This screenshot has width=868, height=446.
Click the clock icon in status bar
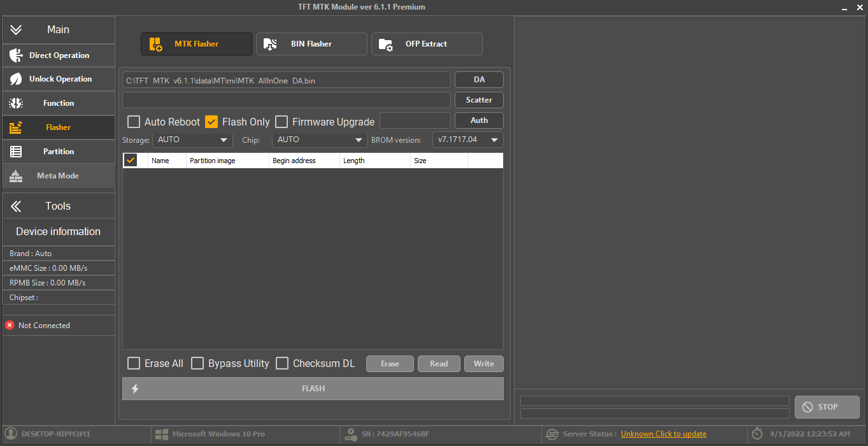(757, 434)
